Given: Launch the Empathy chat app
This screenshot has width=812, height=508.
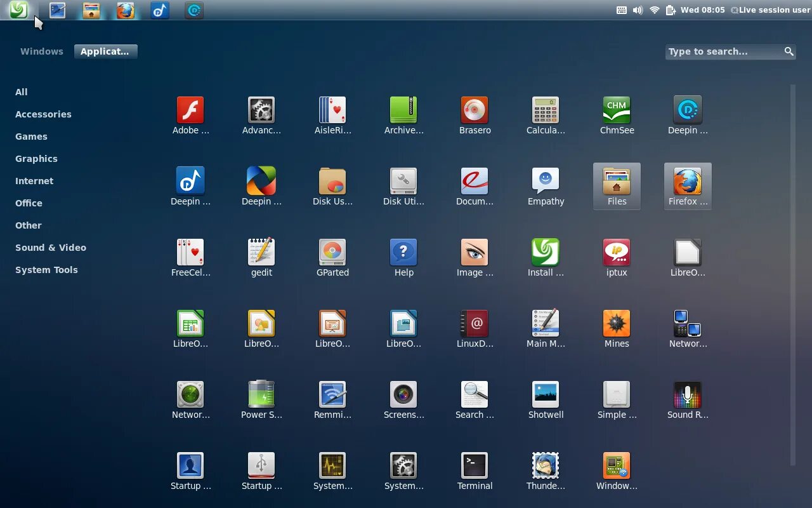Looking at the screenshot, I should pos(546,182).
